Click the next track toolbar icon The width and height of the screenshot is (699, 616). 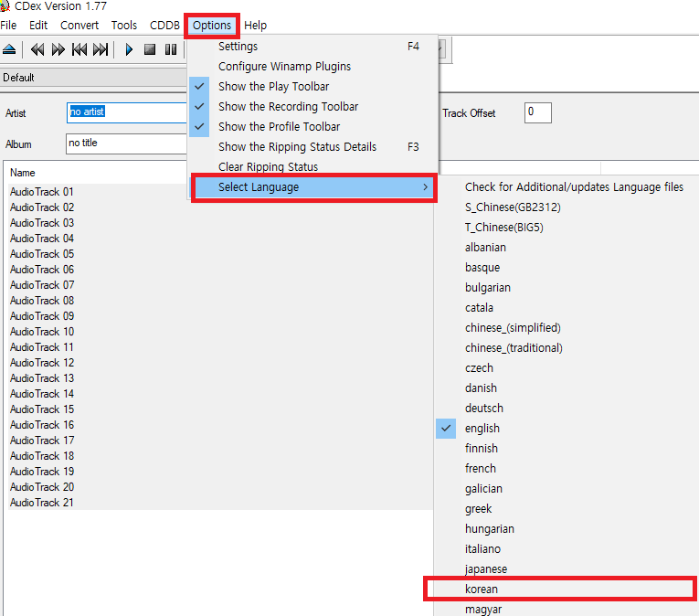click(101, 49)
